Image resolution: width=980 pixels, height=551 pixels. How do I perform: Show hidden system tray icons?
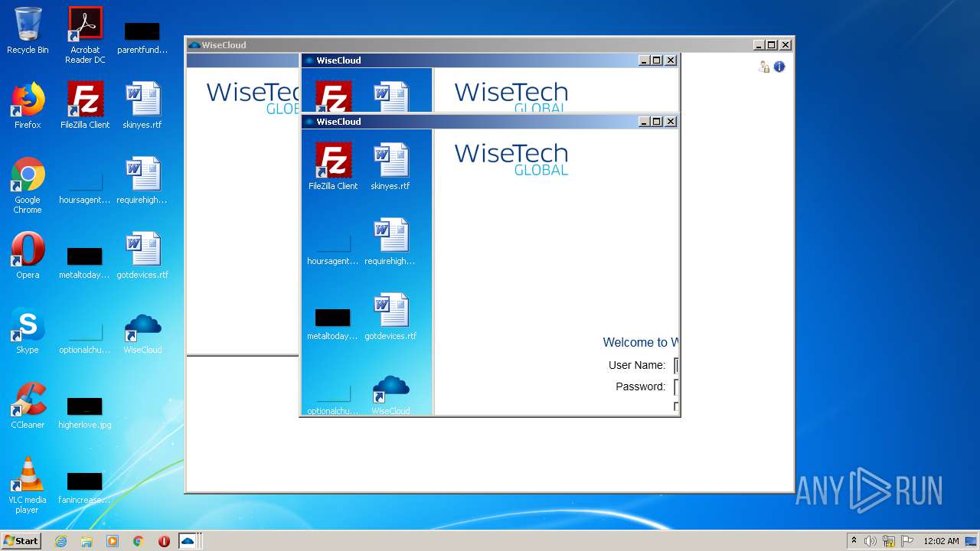click(854, 541)
